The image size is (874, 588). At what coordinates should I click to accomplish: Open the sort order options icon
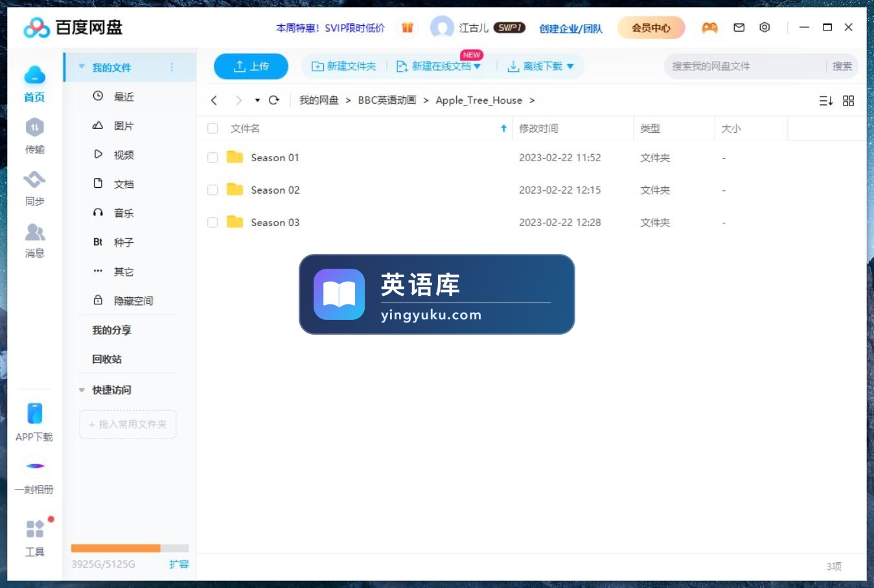coord(826,100)
